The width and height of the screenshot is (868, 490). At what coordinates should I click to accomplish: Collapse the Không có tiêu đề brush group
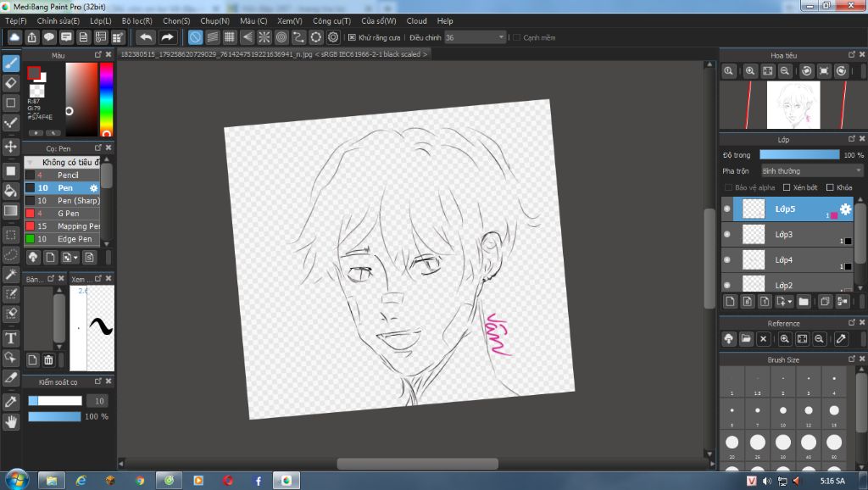pyautogui.click(x=31, y=162)
